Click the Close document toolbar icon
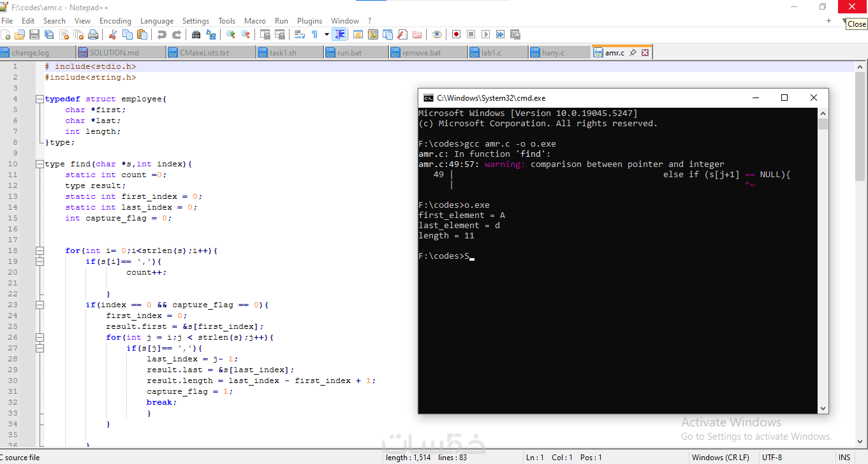The height and width of the screenshot is (464, 868). click(64, 34)
